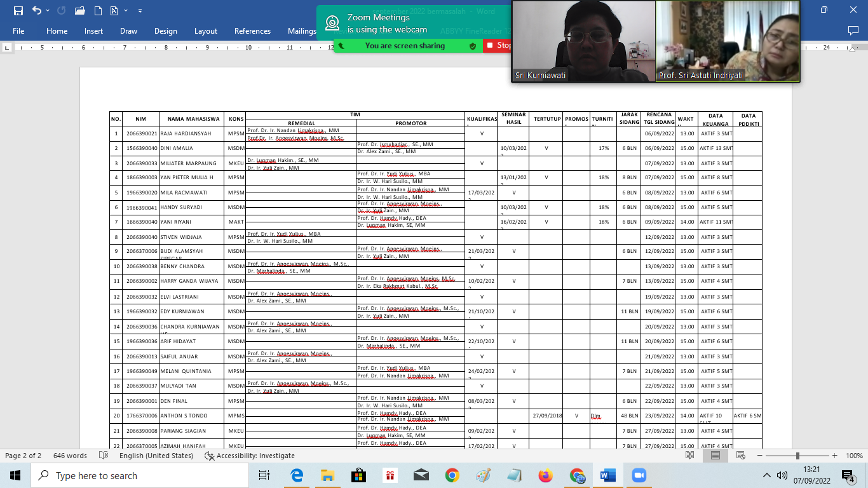Viewport: 868px width, 488px height.
Task: Open a file with the folder icon
Action: [x=79, y=11]
